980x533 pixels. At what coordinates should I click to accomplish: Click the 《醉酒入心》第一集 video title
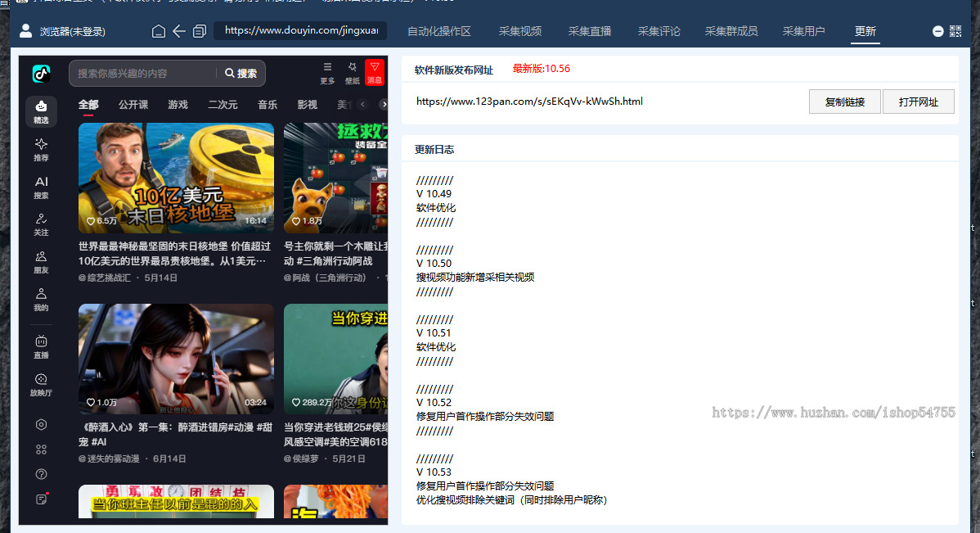point(175,434)
